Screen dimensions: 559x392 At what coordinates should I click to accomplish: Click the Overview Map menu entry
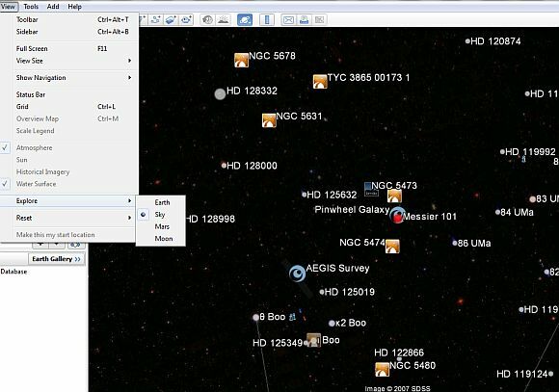click(x=69, y=118)
